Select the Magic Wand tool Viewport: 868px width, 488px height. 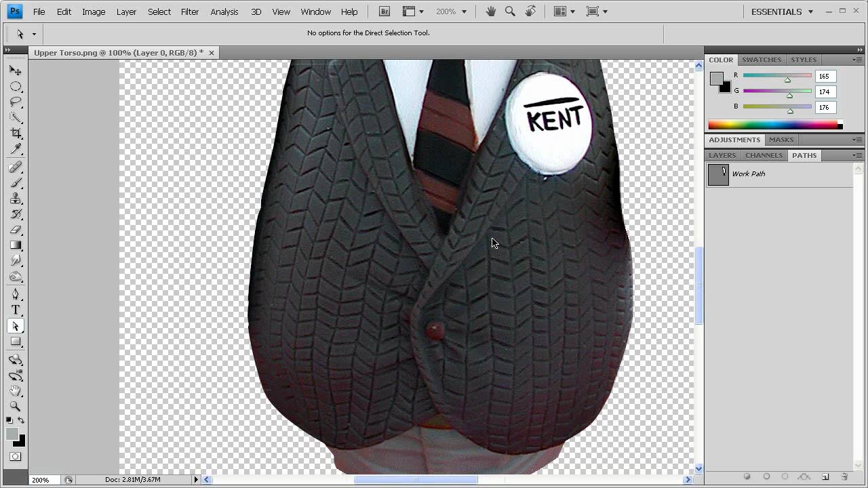pos(16,118)
